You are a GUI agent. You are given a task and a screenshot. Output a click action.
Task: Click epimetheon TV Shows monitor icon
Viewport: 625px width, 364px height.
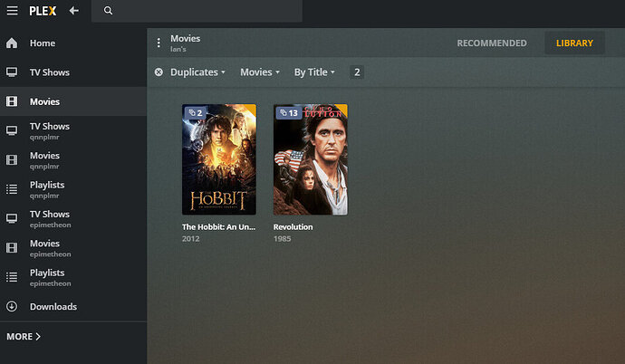[12, 218]
